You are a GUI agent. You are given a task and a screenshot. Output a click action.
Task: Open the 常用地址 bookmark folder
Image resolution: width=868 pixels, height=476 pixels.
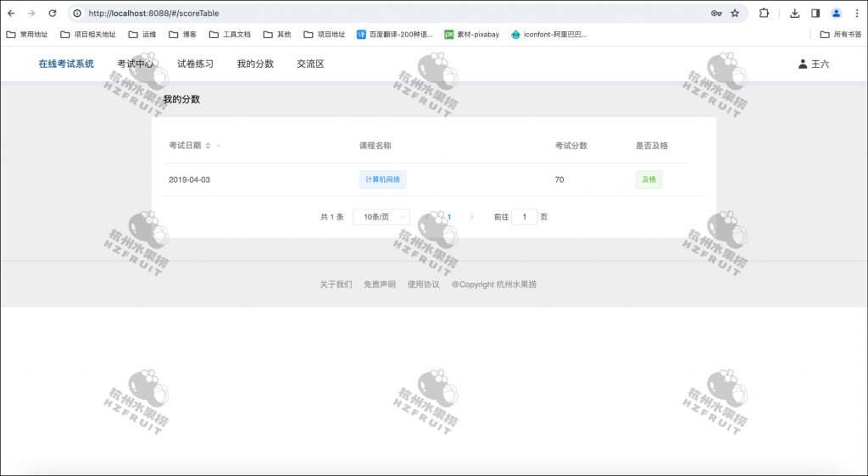click(x=26, y=34)
